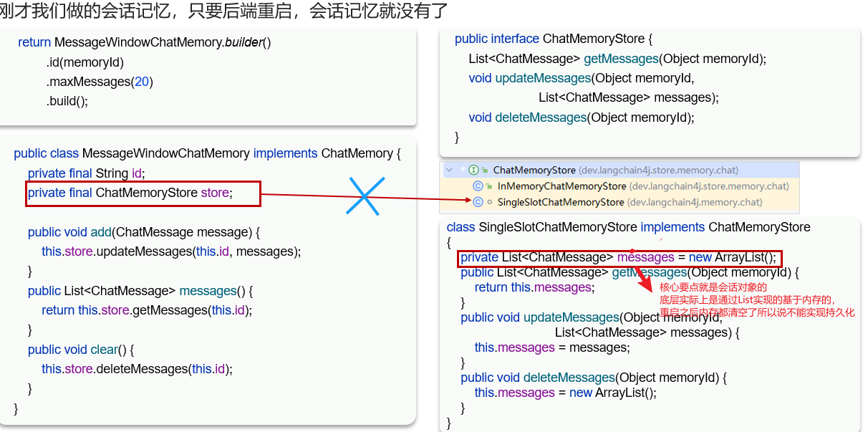Click 'private List<ChatMessage> messages = new ArrayList();' line

tap(619, 257)
